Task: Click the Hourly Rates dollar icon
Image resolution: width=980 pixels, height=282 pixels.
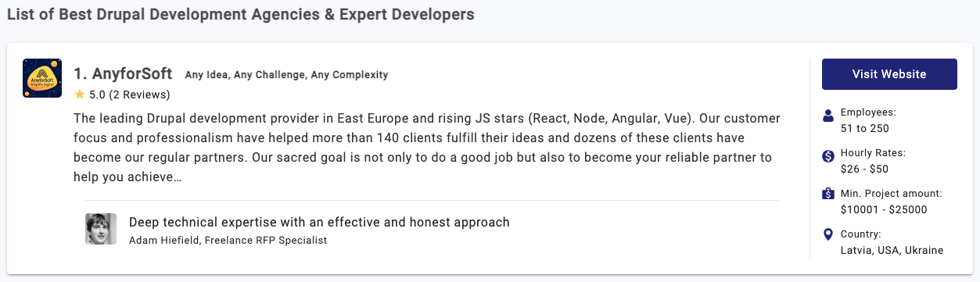Action: click(x=828, y=156)
